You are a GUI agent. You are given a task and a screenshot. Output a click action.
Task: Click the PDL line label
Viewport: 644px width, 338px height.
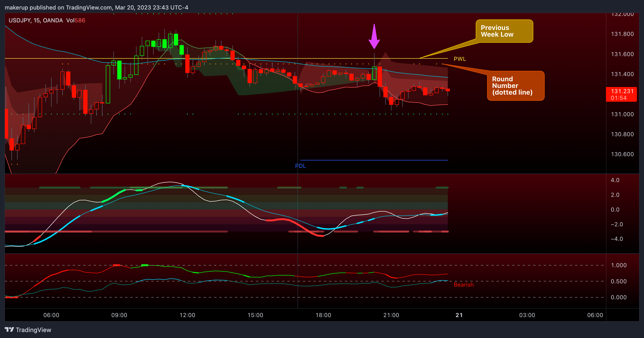[301, 166]
